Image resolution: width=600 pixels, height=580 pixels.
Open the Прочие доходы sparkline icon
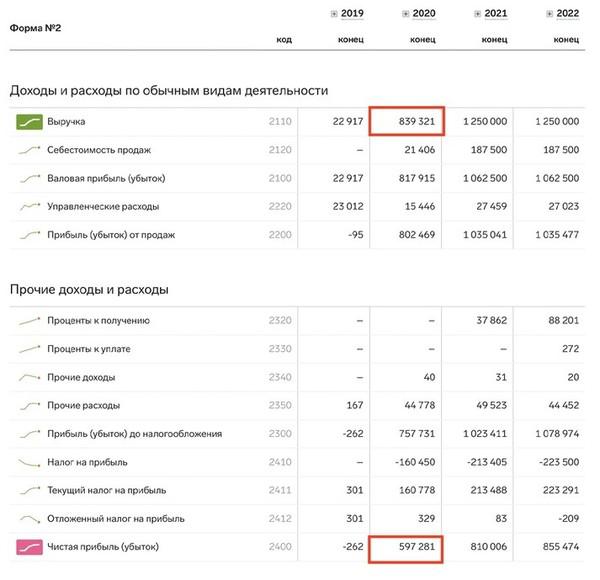29,378
